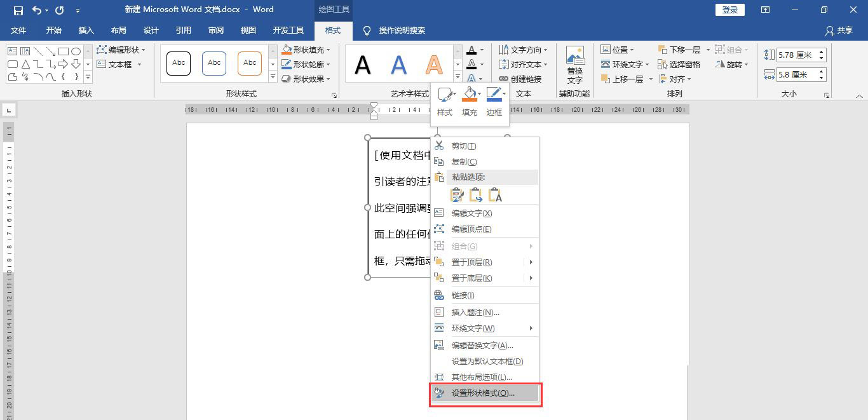Click the 操作说明搜索 search field
Screen dimensions: 868x420
click(x=401, y=30)
